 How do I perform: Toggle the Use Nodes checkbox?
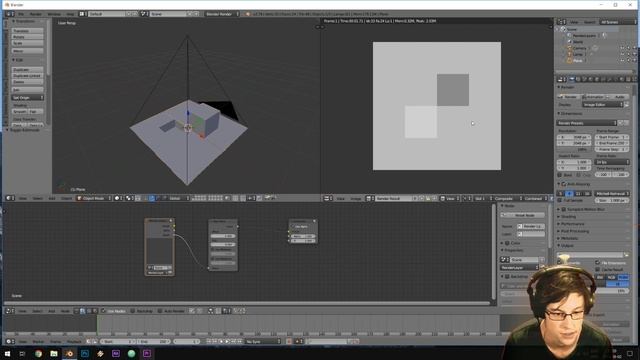coord(103,311)
